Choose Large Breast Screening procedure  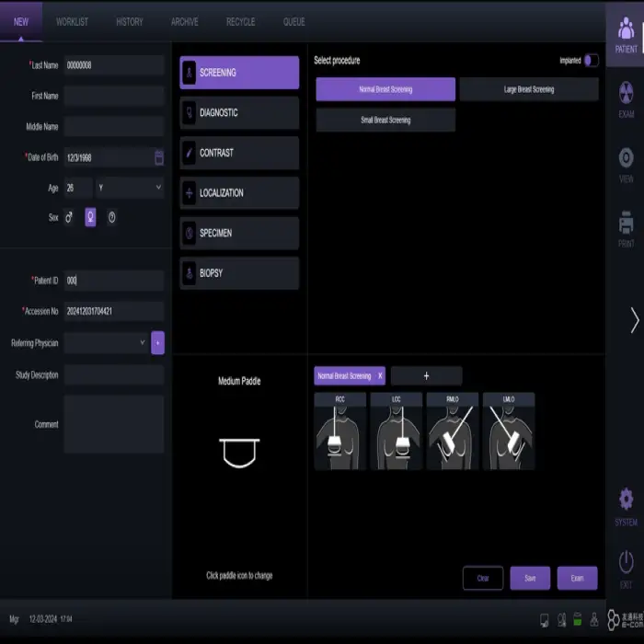click(x=529, y=89)
